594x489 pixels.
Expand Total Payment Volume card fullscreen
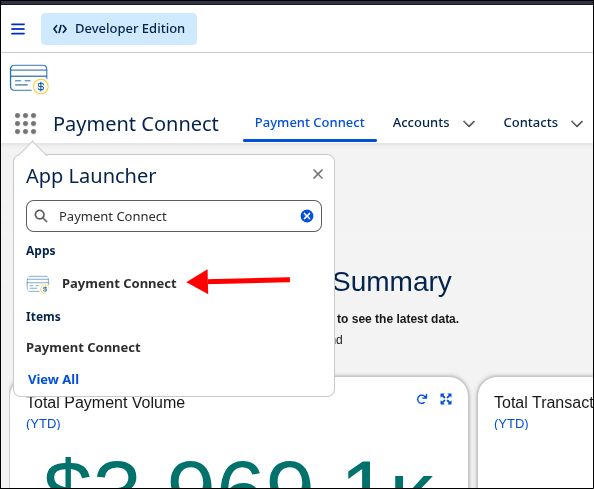446,399
